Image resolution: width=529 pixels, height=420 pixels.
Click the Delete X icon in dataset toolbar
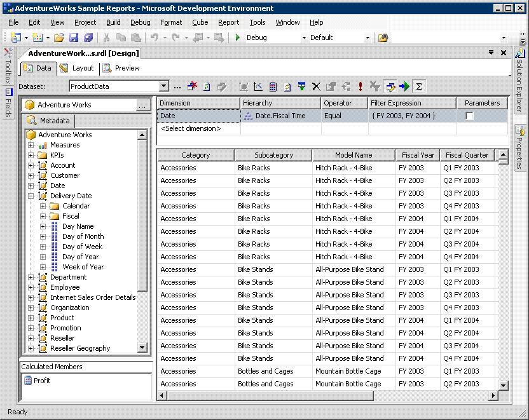click(316, 87)
